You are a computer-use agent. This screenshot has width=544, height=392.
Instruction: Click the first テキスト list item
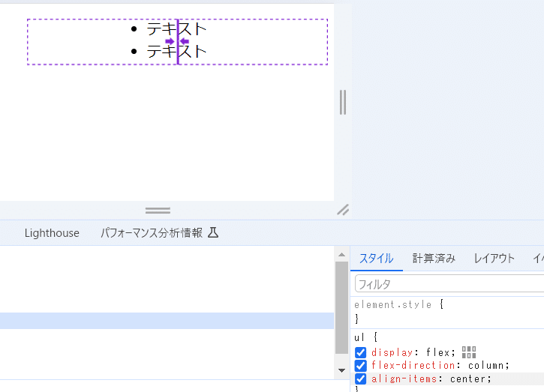tap(176, 28)
